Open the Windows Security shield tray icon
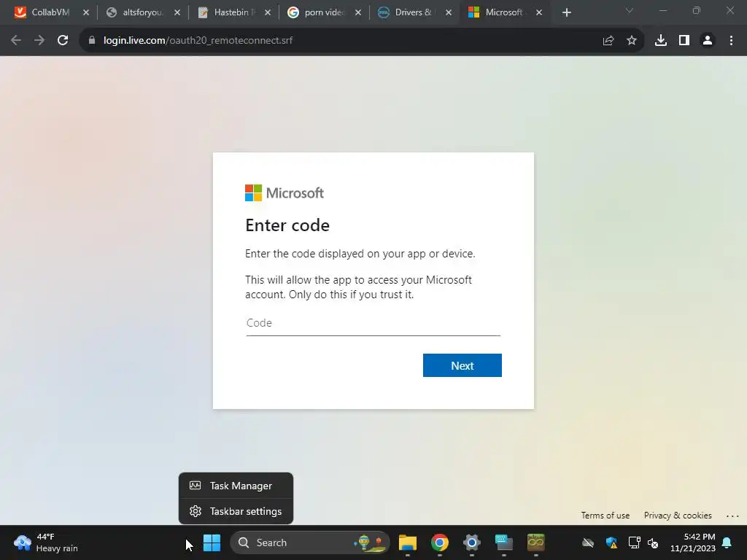The width and height of the screenshot is (747, 560). click(611, 542)
